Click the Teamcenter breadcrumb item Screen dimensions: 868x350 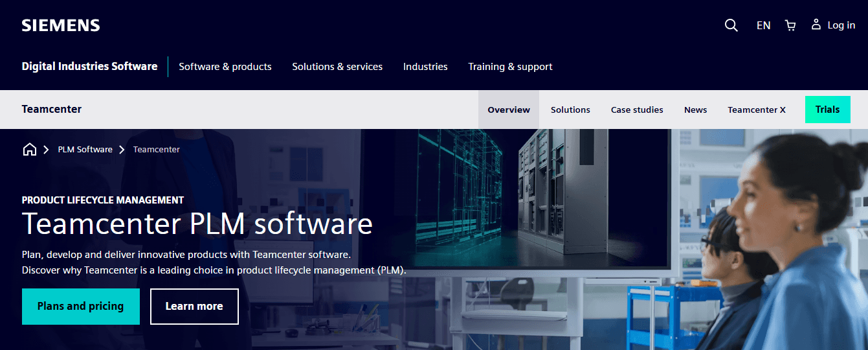[x=157, y=149]
